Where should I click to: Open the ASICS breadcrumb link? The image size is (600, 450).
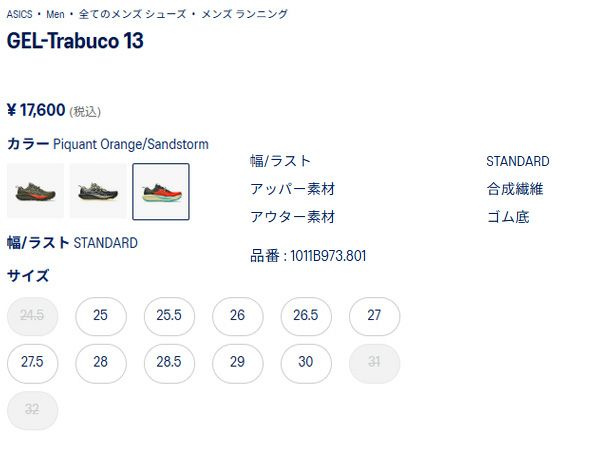[x=19, y=14]
